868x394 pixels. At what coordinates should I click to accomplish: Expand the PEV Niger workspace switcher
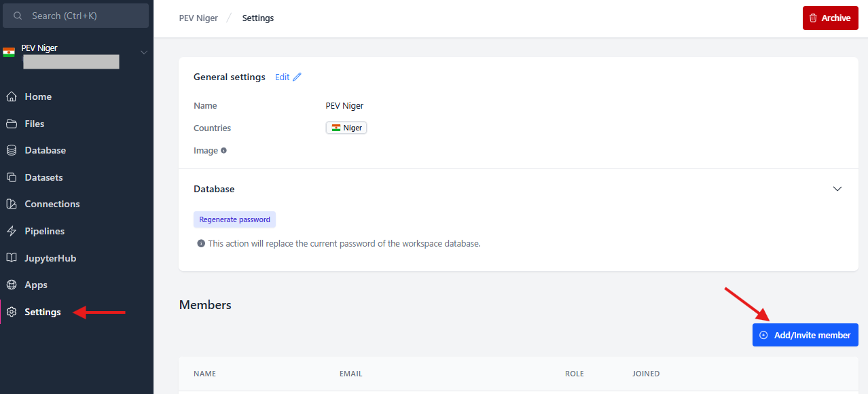[x=143, y=52]
